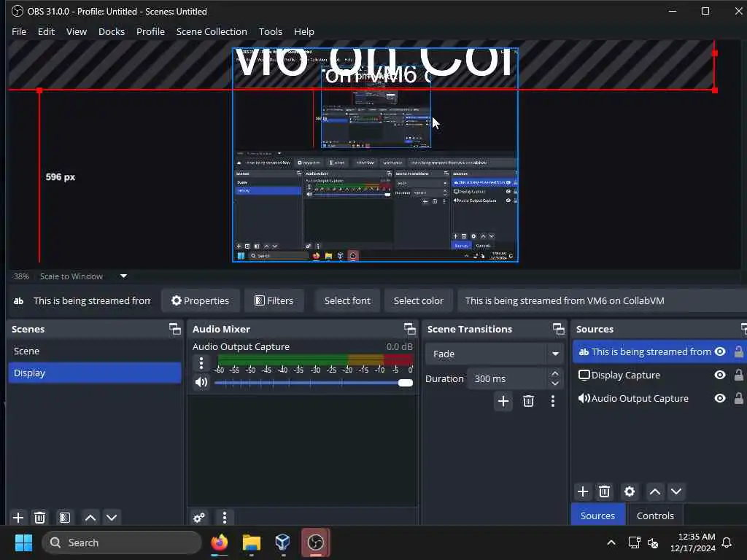Viewport: 747px width, 560px height.
Task: Select the Scene item in Scenes list
Action: point(94,351)
